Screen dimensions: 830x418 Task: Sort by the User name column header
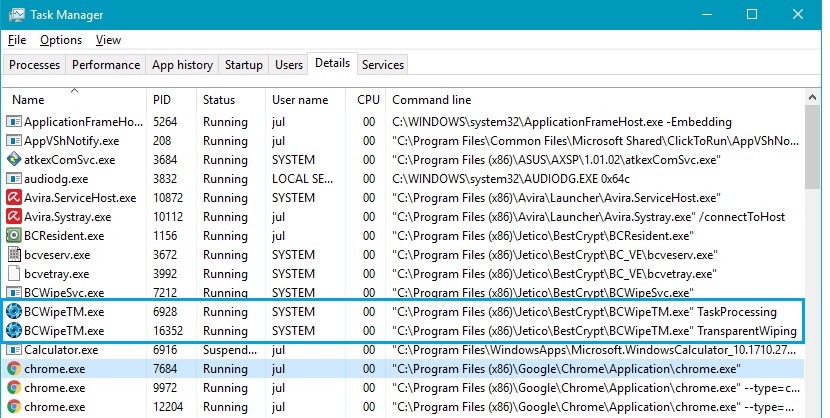(305, 99)
